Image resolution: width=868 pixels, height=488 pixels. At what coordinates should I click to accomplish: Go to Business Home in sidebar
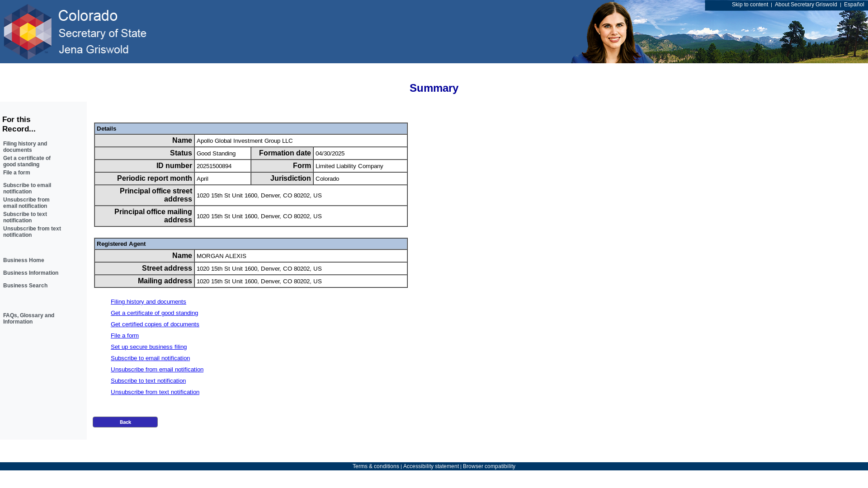click(x=24, y=260)
